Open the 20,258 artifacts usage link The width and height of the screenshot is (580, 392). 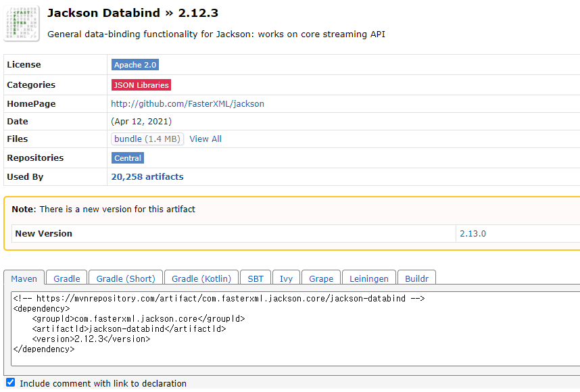tap(147, 177)
